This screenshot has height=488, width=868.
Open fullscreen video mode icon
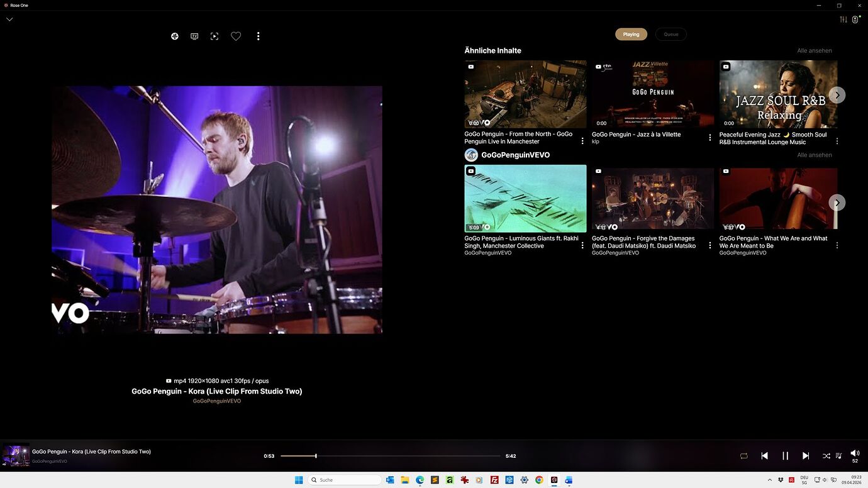pos(214,36)
